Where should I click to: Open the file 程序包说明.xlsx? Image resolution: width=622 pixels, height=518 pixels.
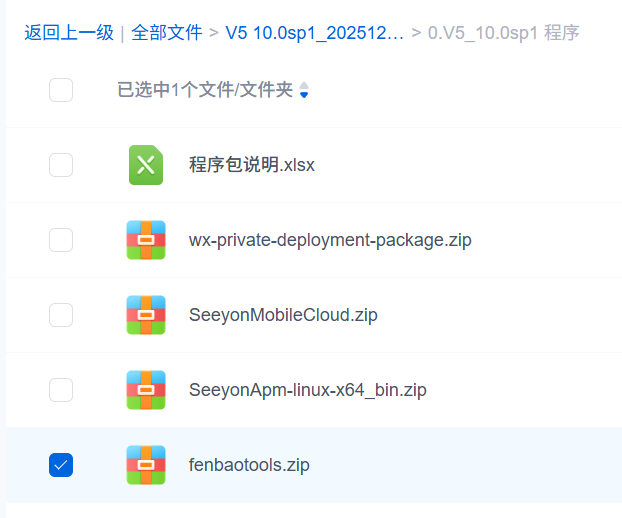pyautogui.click(x=252, y=165)
